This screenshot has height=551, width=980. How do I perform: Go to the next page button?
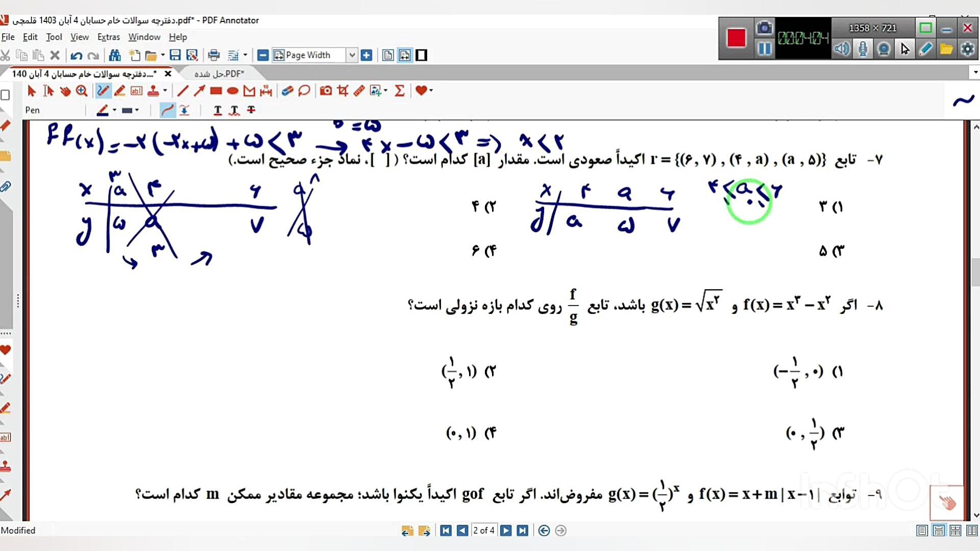coord(505,531)
